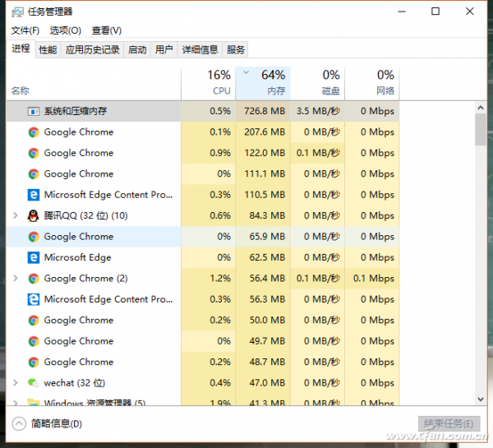The image size is (493, 448).
Task: Click the 56.3 MB memory value
Action: [x=267, y=299]
